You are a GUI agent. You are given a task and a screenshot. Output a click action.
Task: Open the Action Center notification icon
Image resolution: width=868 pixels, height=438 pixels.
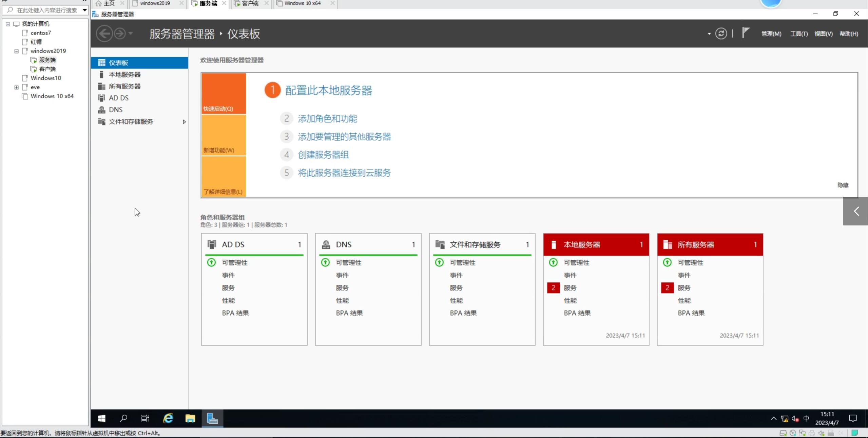click(x=853, y=418)
